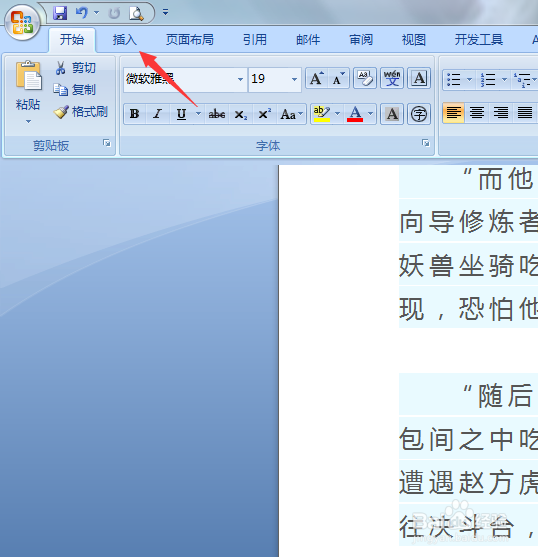The image size is (538, 557).
Task: Toggle superscript formatting
Action: click(x=265, y=114)
